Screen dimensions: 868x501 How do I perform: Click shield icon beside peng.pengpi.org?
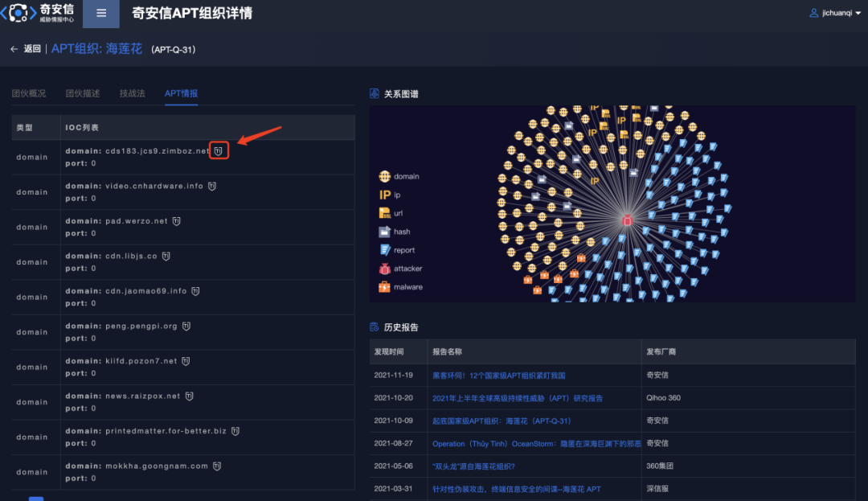186,326
